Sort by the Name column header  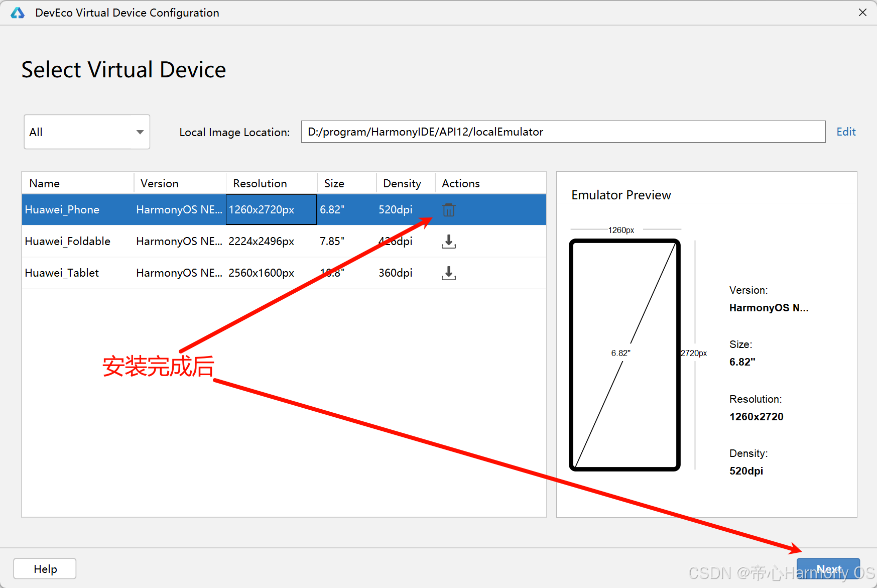tap(78, 184)
